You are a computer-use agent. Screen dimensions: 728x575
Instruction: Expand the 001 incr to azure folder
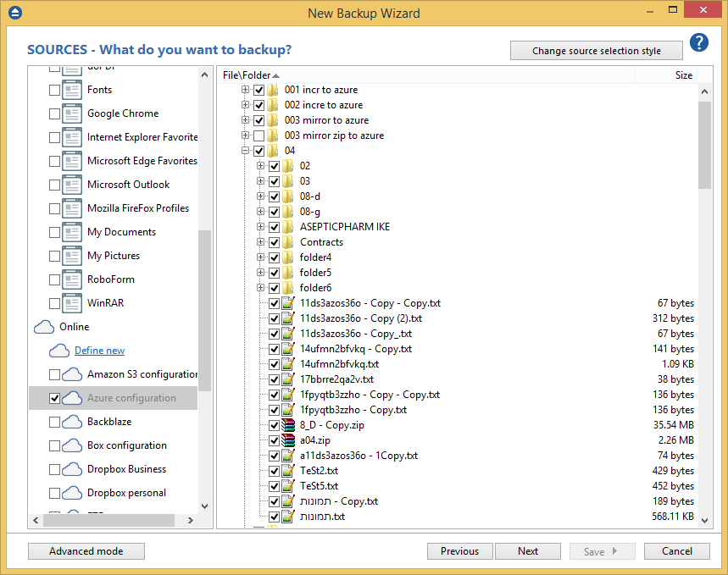[x=245, y=90]
